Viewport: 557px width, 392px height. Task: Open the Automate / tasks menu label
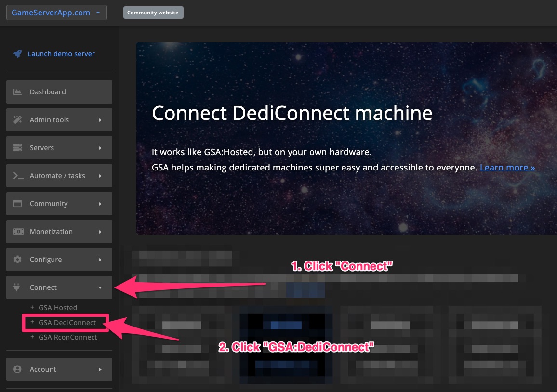[57, 176]
